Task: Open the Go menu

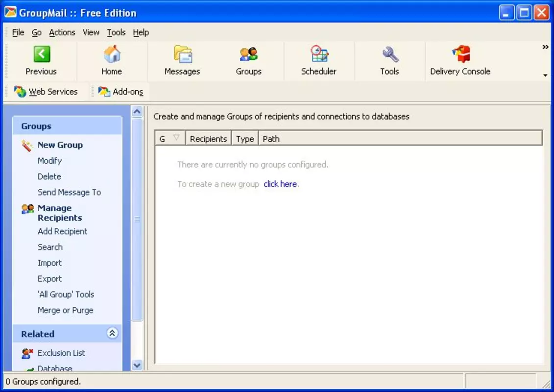Action: coord(36,32)
